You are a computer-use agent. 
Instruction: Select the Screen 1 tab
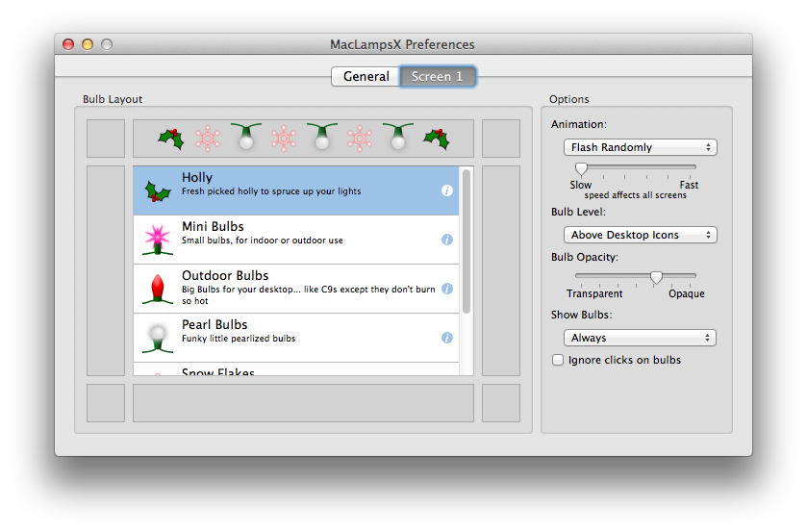coord(437,76)
